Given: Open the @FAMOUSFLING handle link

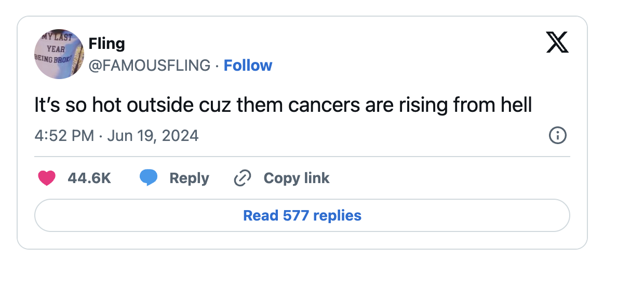Looking at the screenshot, I should (x=150, y=66).
